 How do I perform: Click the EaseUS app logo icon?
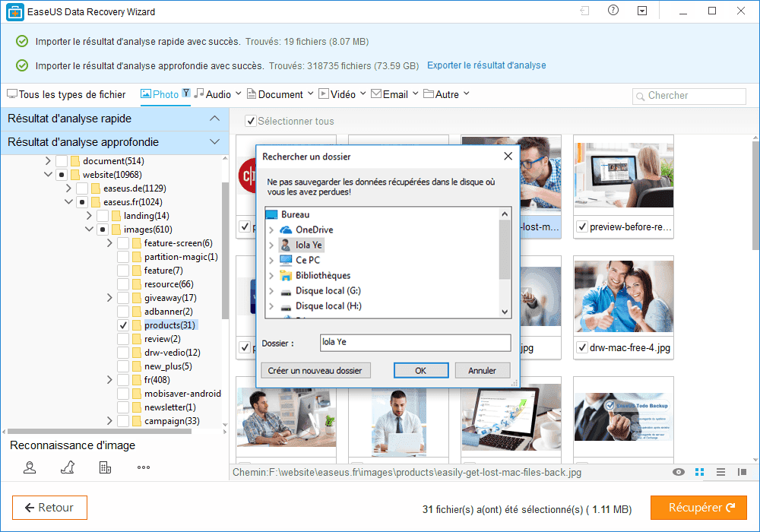pos(15,11)
